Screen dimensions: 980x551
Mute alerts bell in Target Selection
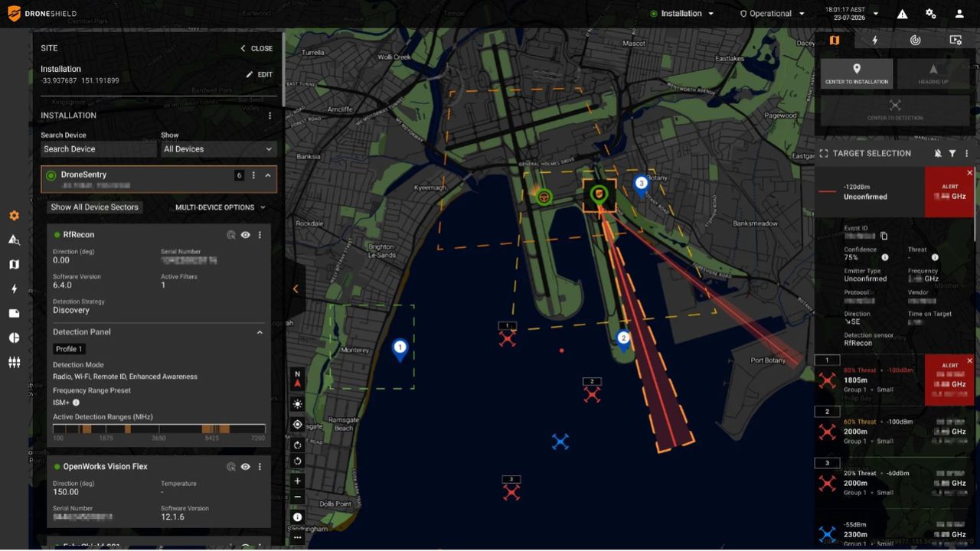click(938, 154)
